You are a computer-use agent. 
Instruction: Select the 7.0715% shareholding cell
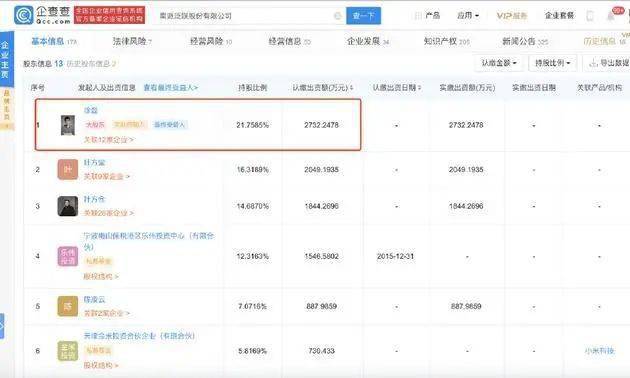point(253,306)
